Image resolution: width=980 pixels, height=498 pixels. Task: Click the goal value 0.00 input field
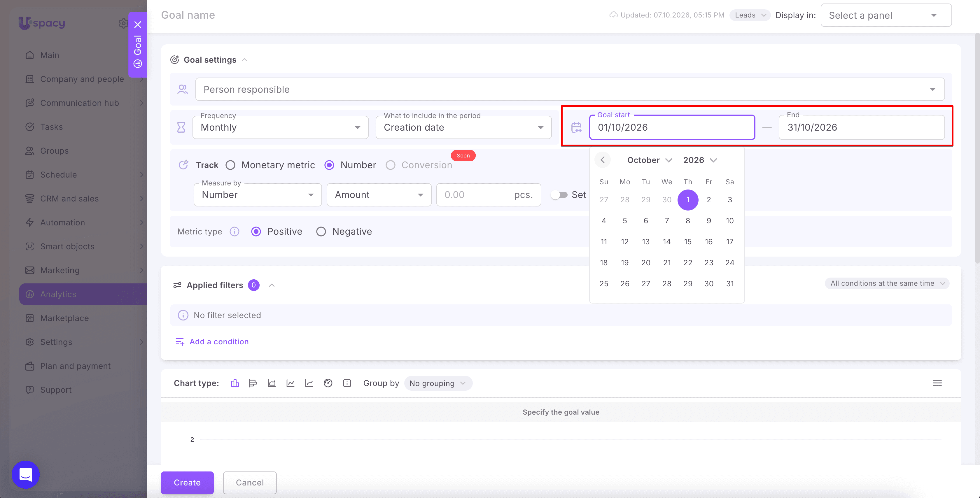pos(489,195)
